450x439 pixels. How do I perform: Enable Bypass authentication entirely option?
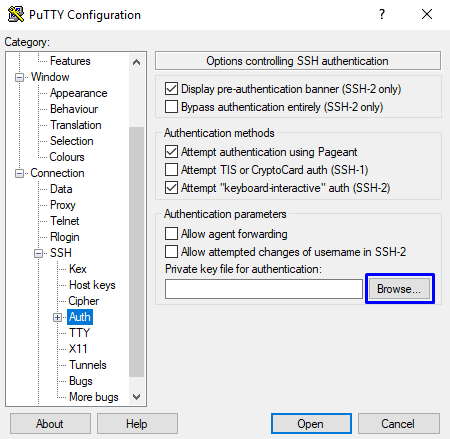[x=171, y=107]
